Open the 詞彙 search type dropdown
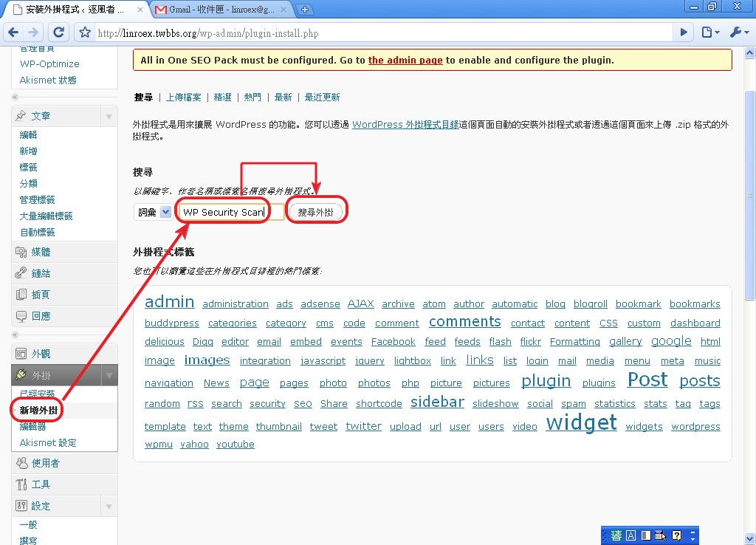 tap(152, 212)
